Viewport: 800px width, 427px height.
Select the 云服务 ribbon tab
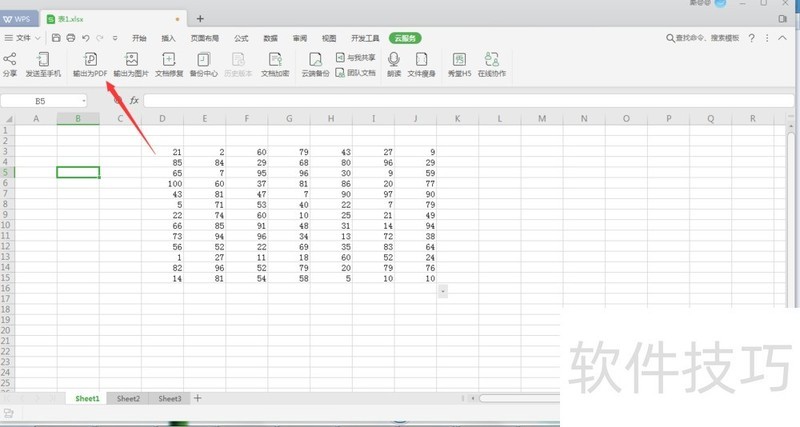pyautogui.click(x=405, y=38)
